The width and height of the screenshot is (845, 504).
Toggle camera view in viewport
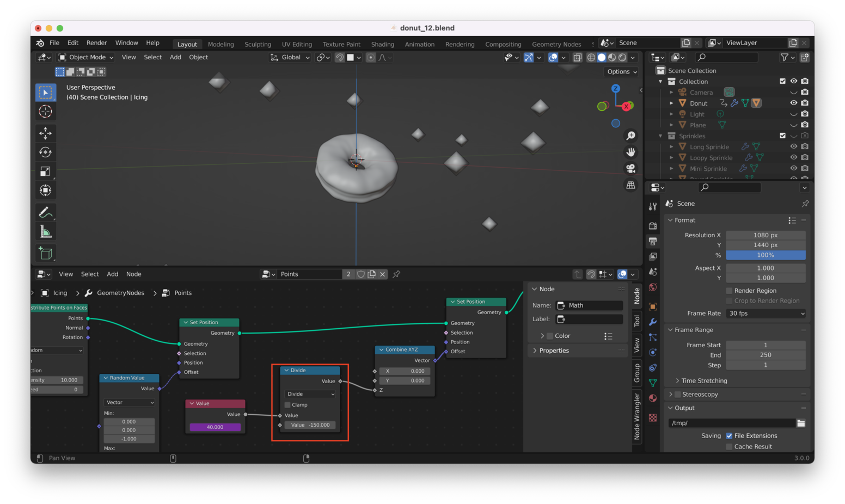coord(630,169)
